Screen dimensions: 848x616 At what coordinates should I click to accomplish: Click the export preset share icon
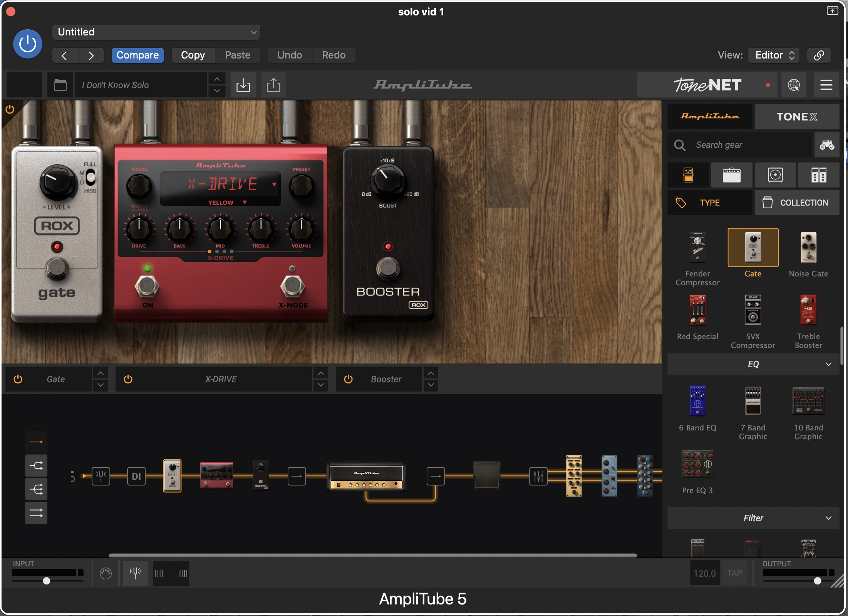click(273, 85)
